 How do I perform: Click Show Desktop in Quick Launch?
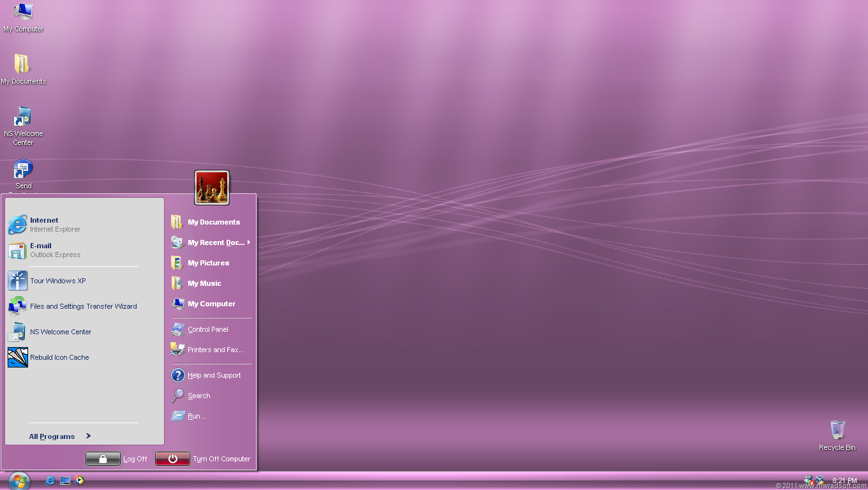(x=64, y=480)
